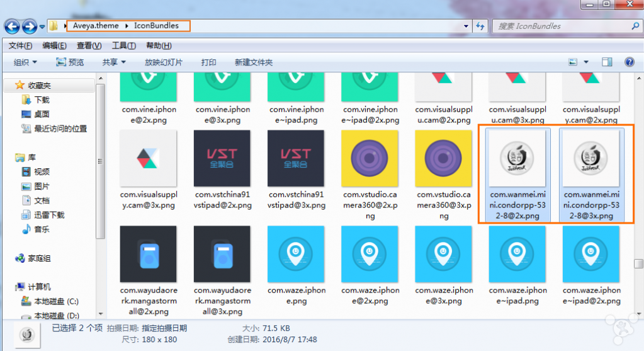Select com.visualsupply.cam@3x.png icon
Viewport: 644px width, 351px height.
(x=149, y=158)
